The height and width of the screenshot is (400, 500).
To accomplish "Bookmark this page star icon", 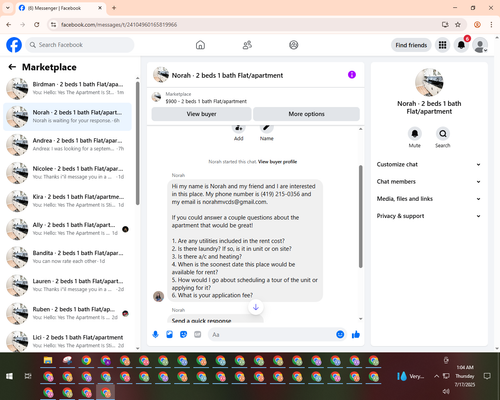I will point(458,24).
